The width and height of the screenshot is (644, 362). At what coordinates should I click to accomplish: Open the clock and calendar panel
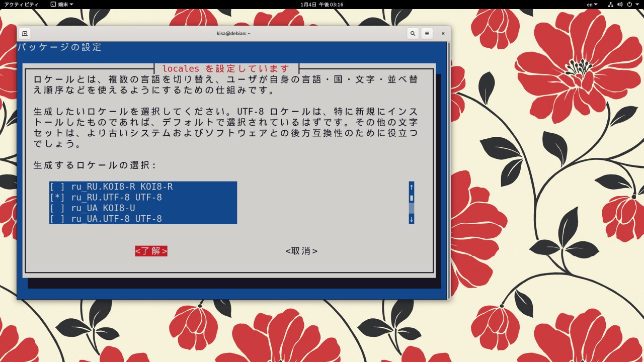pos(321,5)
